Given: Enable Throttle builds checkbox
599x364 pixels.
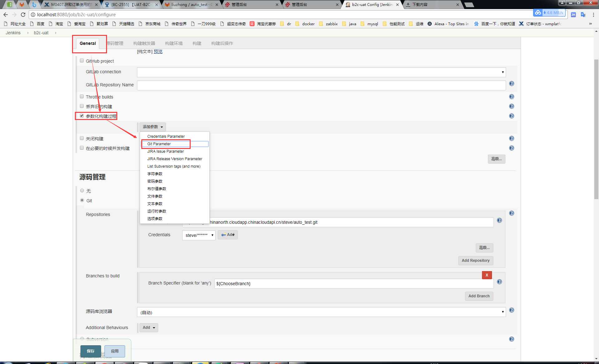Looking at the screenshot, I should point(82,97).
